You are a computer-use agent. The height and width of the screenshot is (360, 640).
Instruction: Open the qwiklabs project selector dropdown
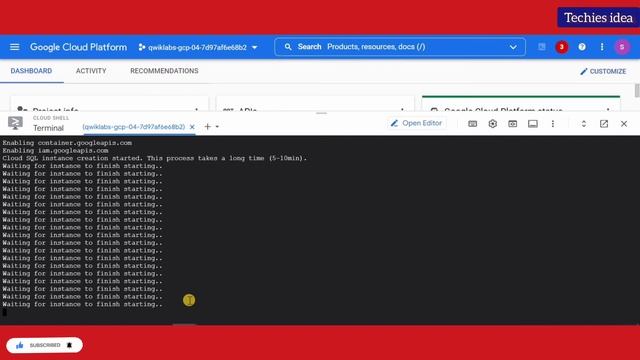pos(198,47)
